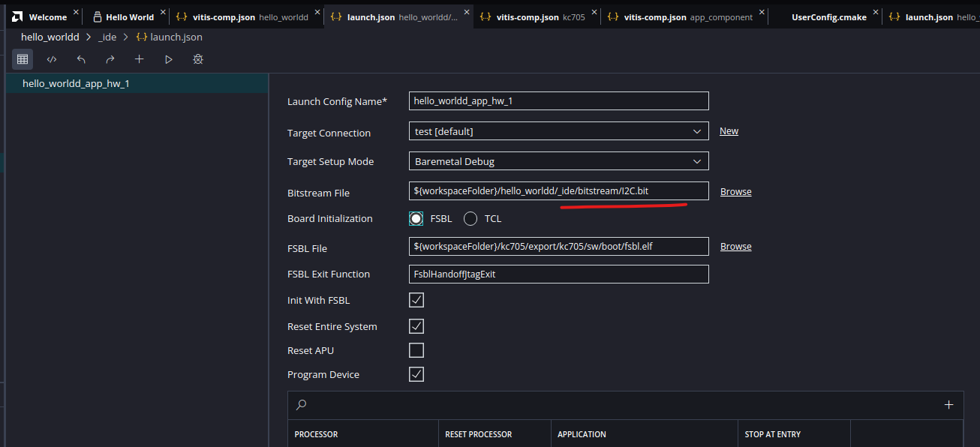Open the source code view icon
The height and width of the screenshot is (447, 980).
[x=52, y=59]
